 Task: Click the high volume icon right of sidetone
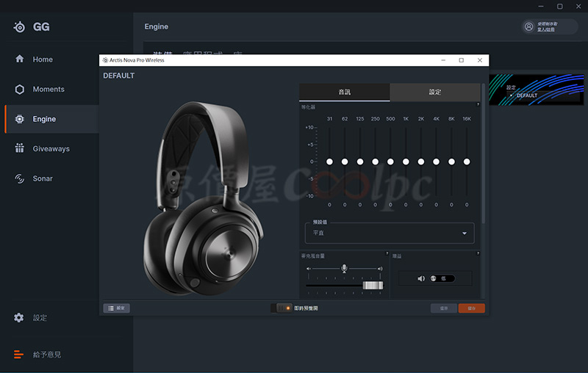[380, 269]
